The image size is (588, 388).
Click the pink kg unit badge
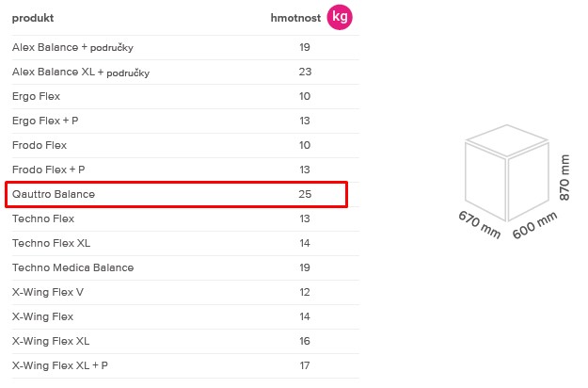click(340, 17)
